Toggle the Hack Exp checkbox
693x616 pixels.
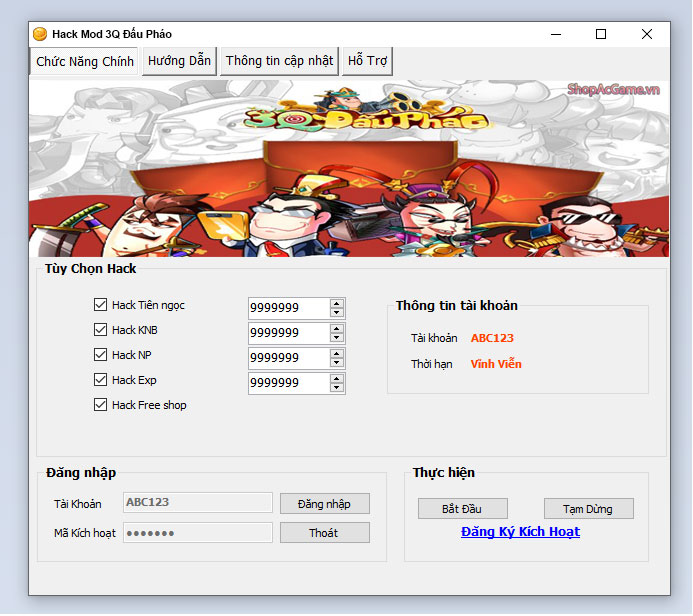(x=100, y=380)
